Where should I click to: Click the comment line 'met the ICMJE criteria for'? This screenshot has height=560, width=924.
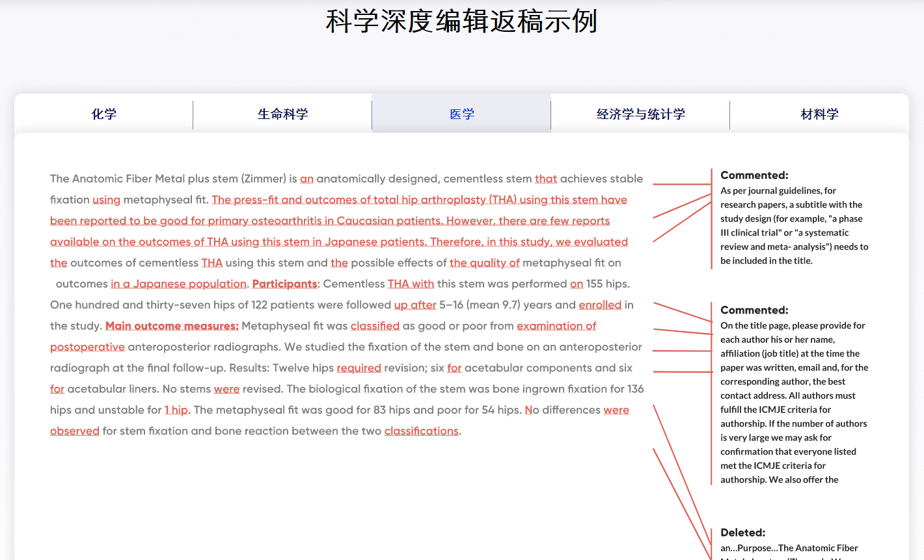(x=773, y=466)
